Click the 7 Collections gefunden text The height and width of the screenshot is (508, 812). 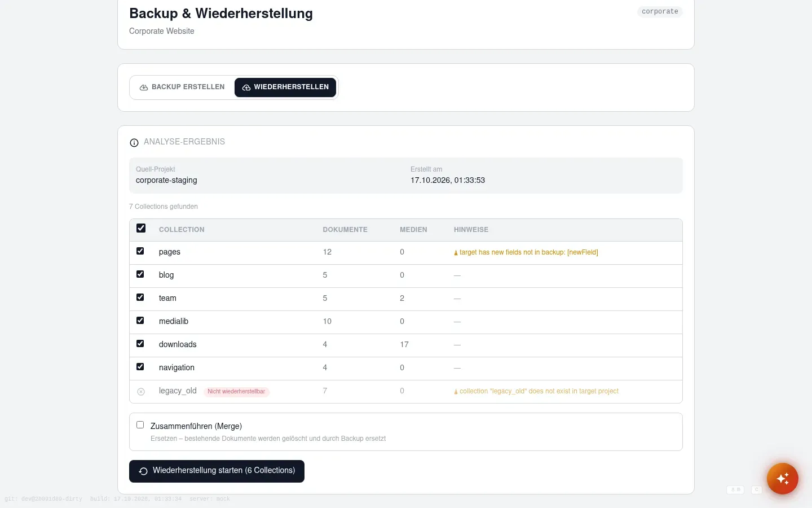click(x=164, y=207)
